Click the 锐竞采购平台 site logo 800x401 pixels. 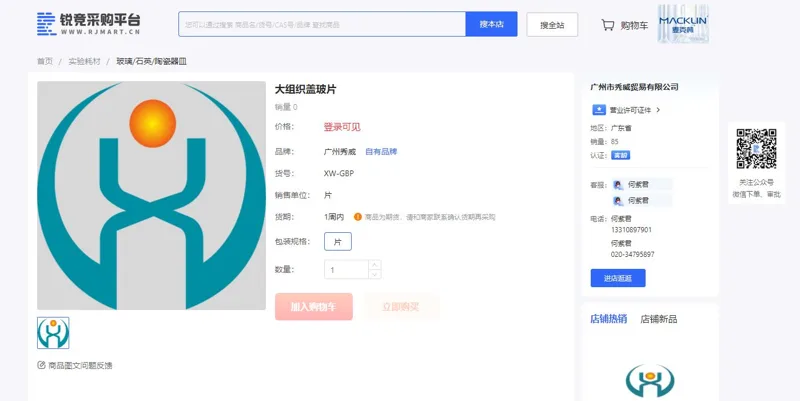click(x=88, y=24)
